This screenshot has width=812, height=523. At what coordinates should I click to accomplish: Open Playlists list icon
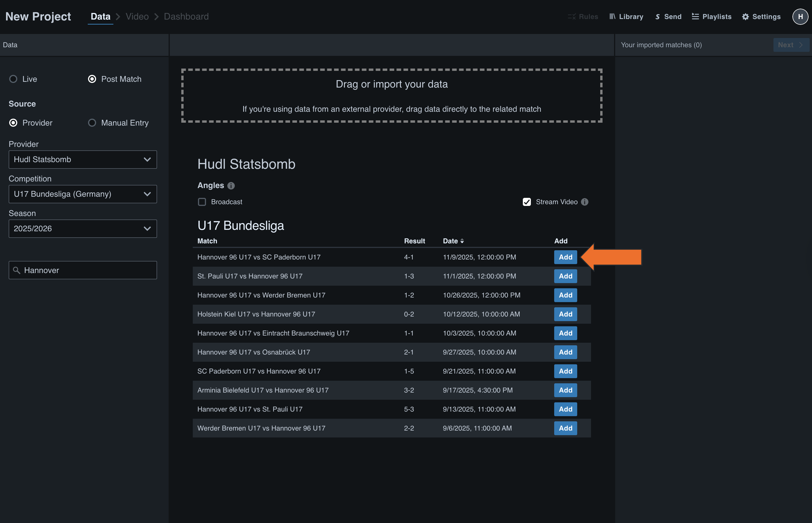click(x=695, y=17)
